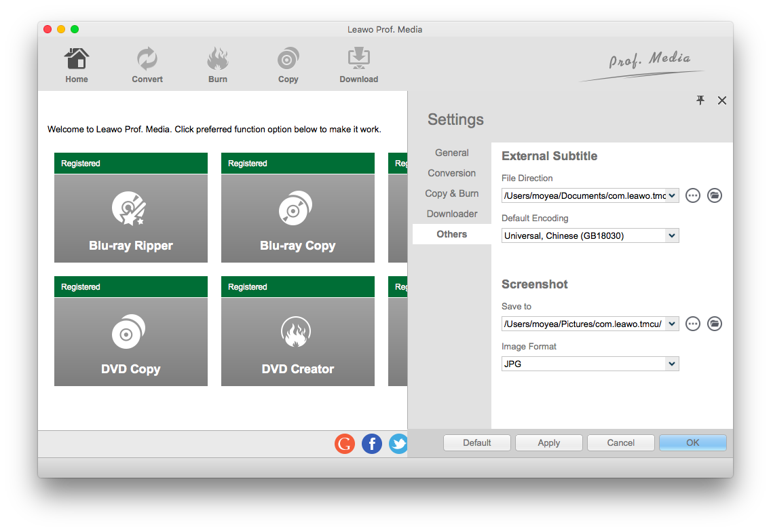Select the Burn flame icon
Viewport: 771px width, 532px height.
[218, 60]
